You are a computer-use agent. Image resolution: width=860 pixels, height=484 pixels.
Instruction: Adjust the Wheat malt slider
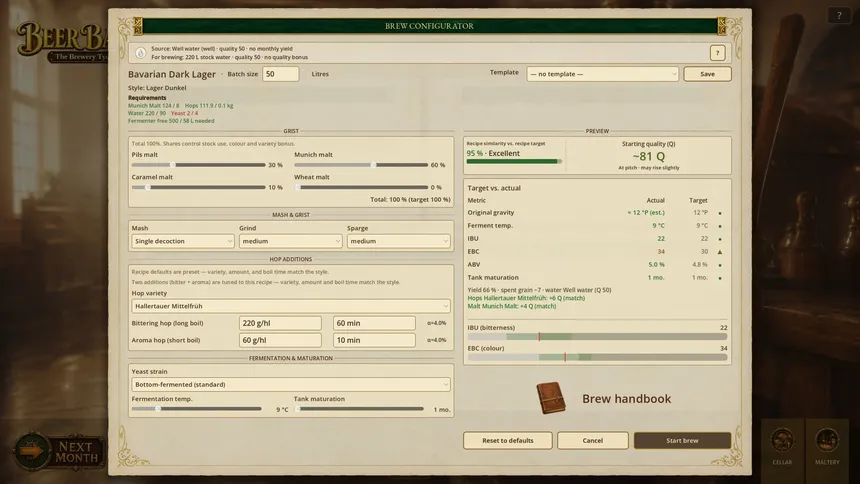click(x=361, y=187)
